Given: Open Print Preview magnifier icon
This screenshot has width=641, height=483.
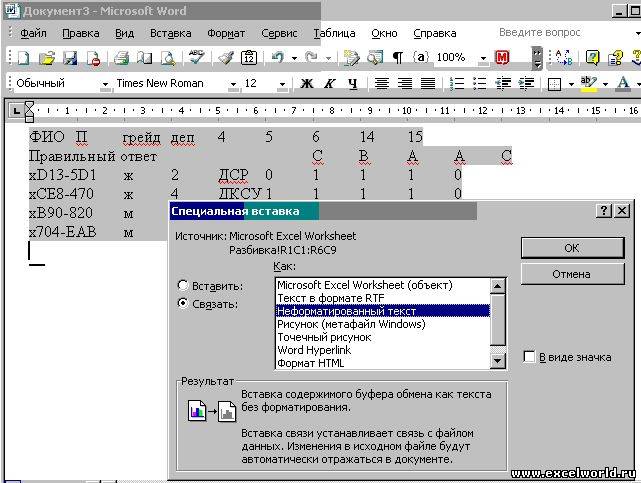Looking at the screenshot, I should (x=168, y=58).
